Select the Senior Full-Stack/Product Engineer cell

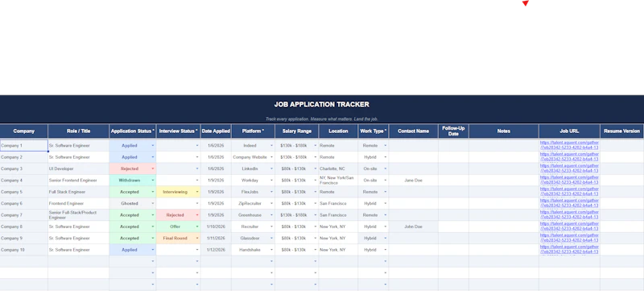[78, 215]
